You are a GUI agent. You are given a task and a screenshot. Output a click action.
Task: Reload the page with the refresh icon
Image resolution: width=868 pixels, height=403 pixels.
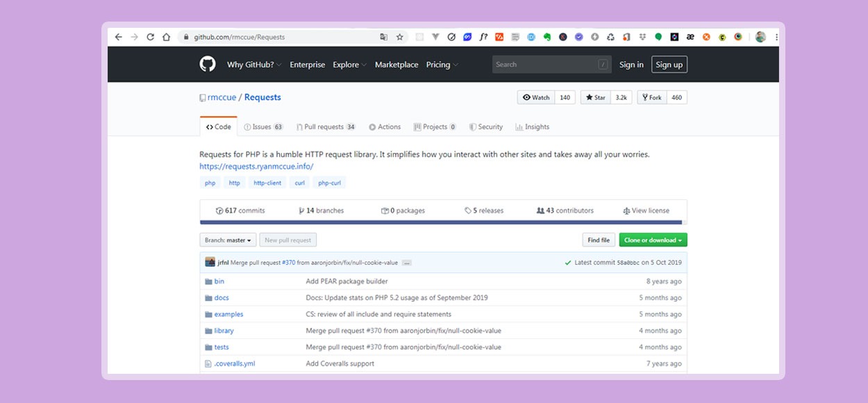pos(150,37)
